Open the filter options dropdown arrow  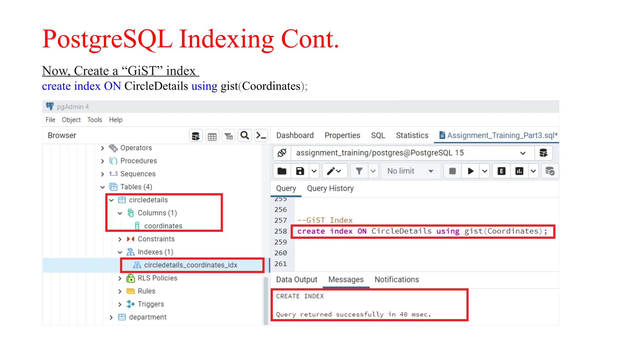(x=373, y=171)
